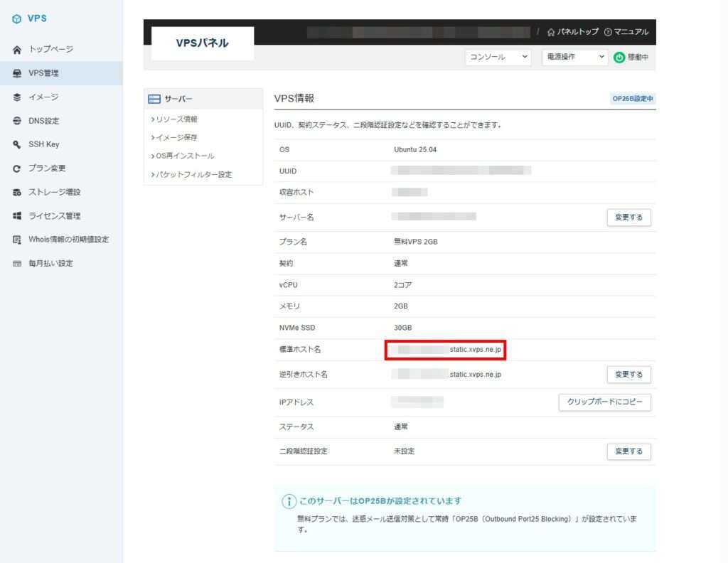Click the Windows icon beside ライセンス管理
This screenshot has height=563, width=728.
pyautogui.click(x=17, y=216)
